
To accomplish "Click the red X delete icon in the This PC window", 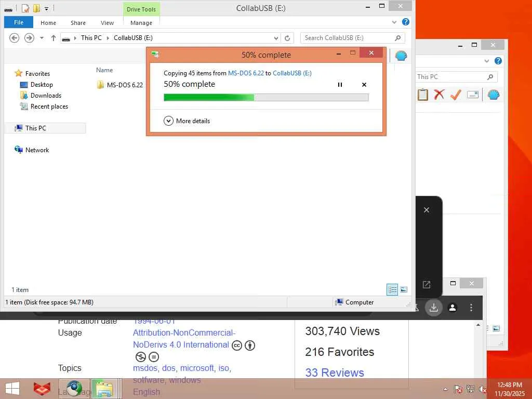I will pyautogui.click(x=439, y=95).
